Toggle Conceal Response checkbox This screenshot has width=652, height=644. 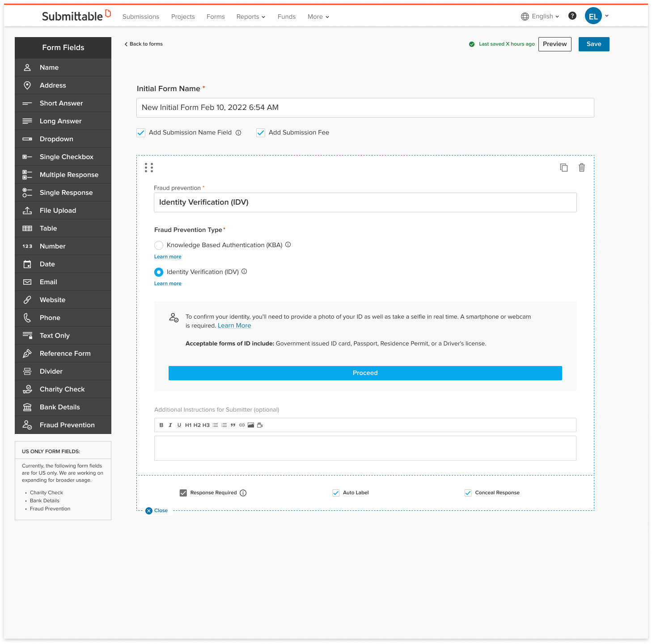(x=468, y=493)
